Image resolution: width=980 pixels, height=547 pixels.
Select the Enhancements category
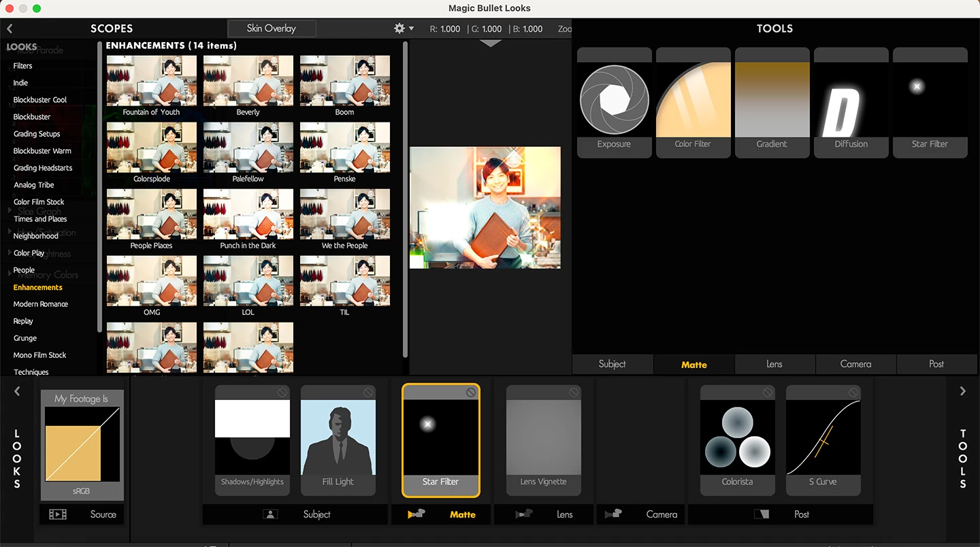pos(37,287)
